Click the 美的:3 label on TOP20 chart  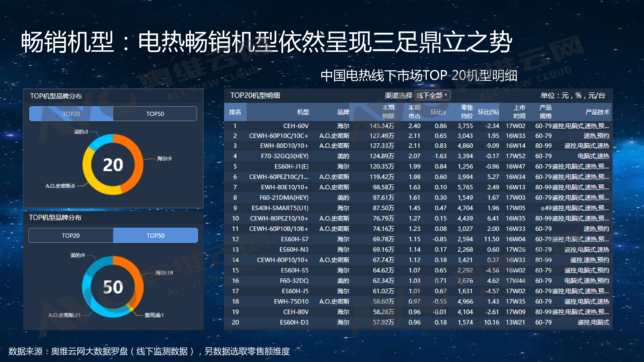coord(81,132)
